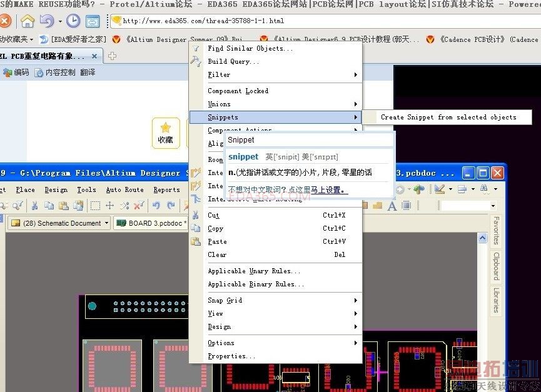541x392 pixels.
Task: Click the browser history clock icon
Action: [73, 21]
